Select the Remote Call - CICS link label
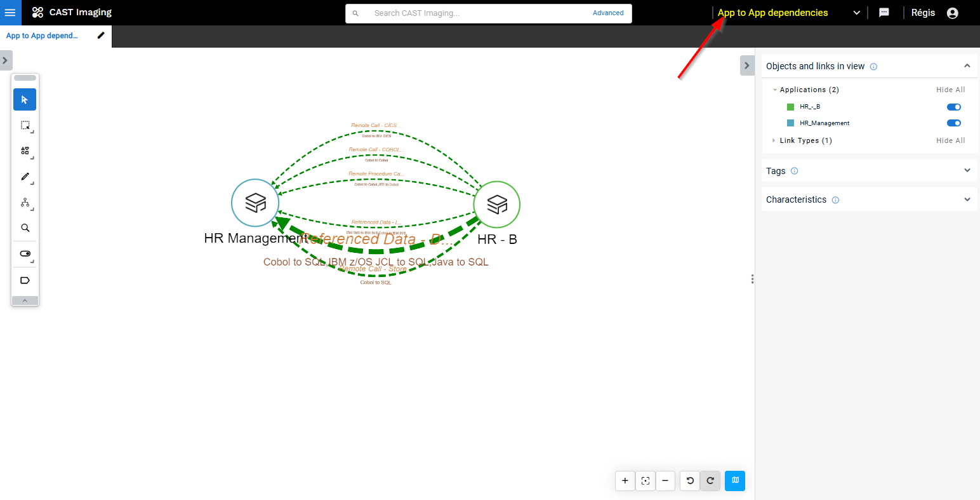This screenshot has height=500, width=980. pos(375,125)
